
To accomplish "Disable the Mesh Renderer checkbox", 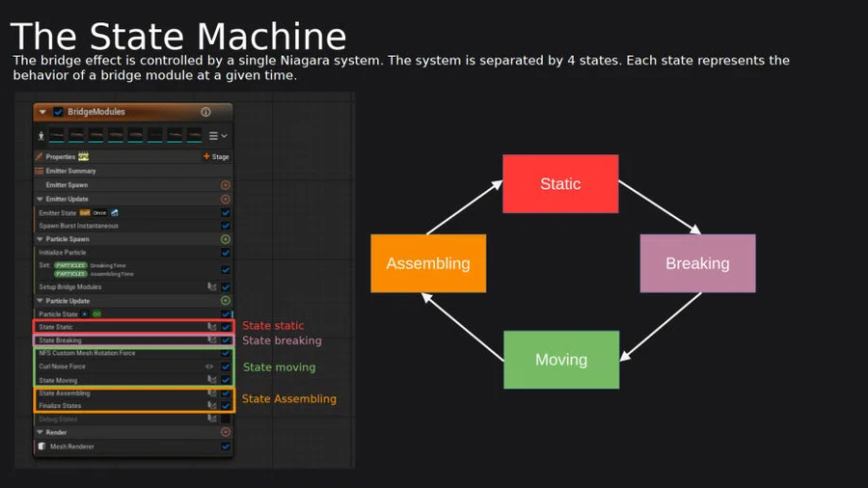I will (226, 446).
